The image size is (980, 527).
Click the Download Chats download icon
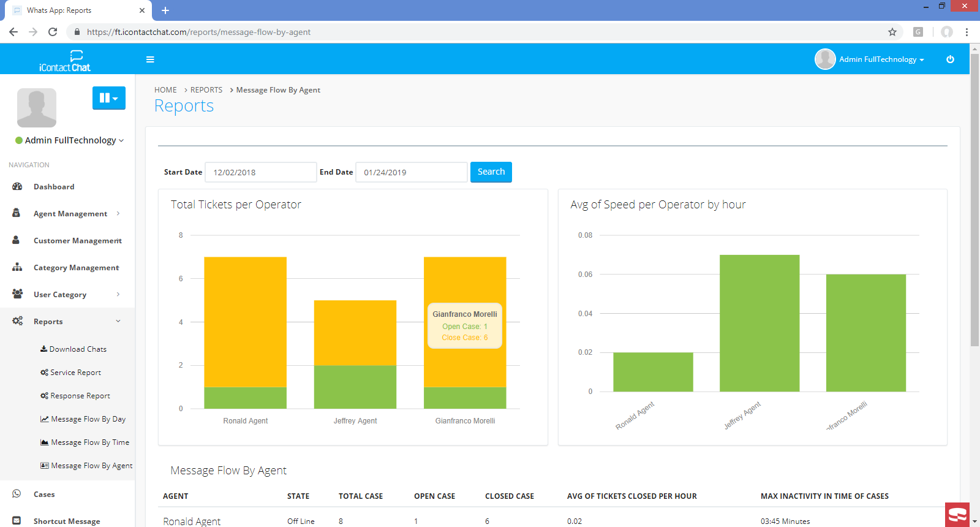pyautogui.click(x=43, y=349)
